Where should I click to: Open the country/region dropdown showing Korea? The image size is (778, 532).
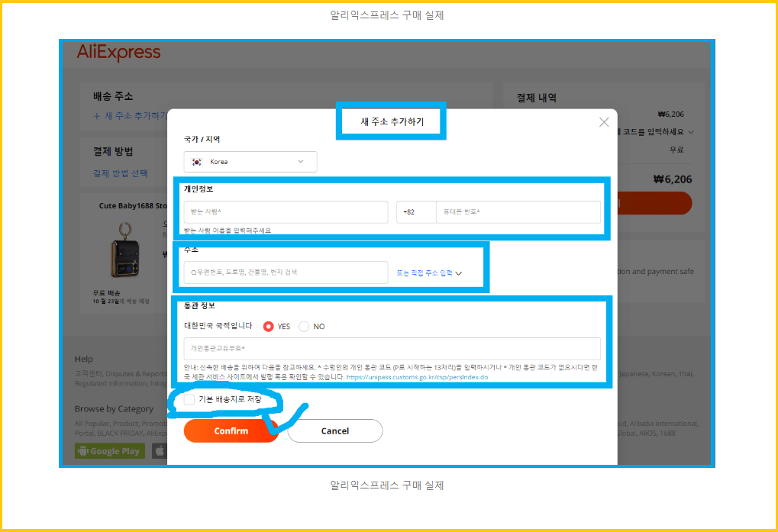pos(250,162)
